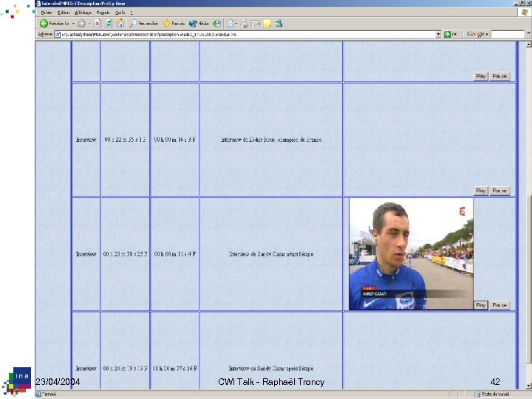Click Pause in the top partially visible row
This screenshot has height=399, width=532.
(499, 76)
